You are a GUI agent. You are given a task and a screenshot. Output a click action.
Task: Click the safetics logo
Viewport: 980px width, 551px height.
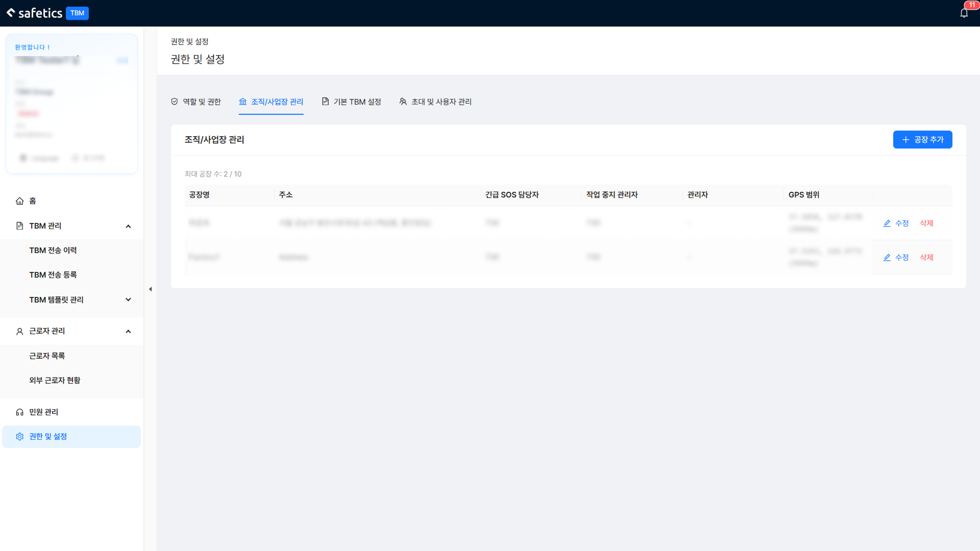pos(34,13)
